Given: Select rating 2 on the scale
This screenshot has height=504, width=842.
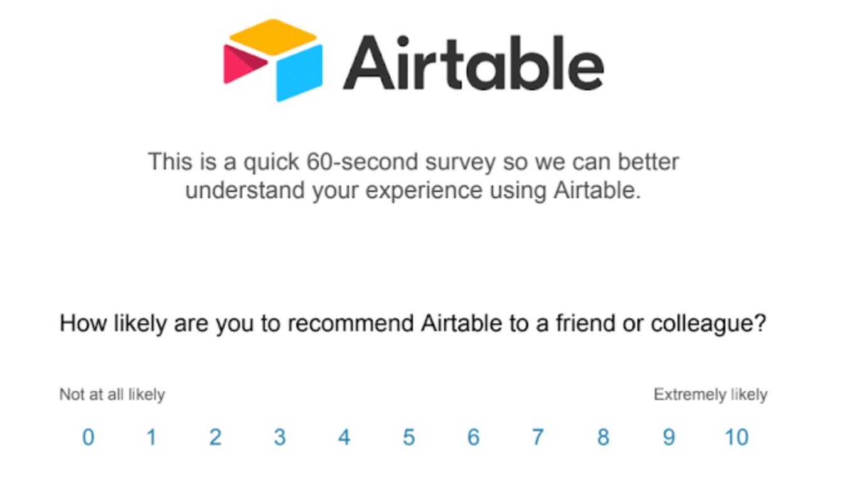Looking at the screenshot, I should 216,437.
